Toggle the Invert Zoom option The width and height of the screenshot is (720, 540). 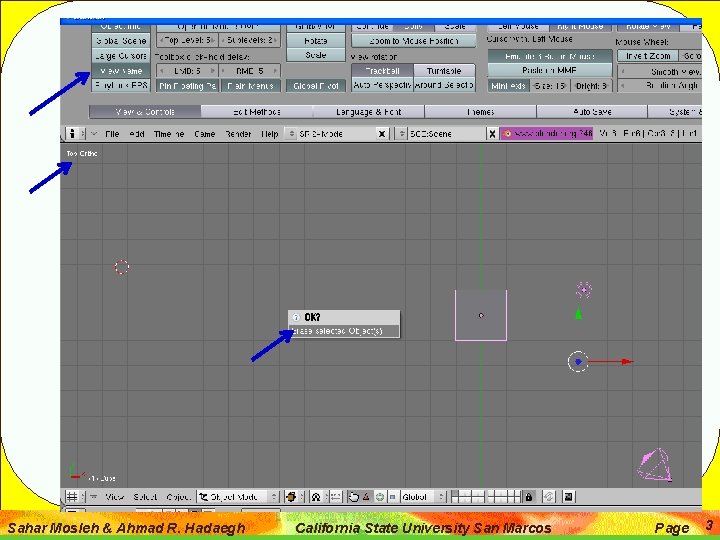click(648, 56)
